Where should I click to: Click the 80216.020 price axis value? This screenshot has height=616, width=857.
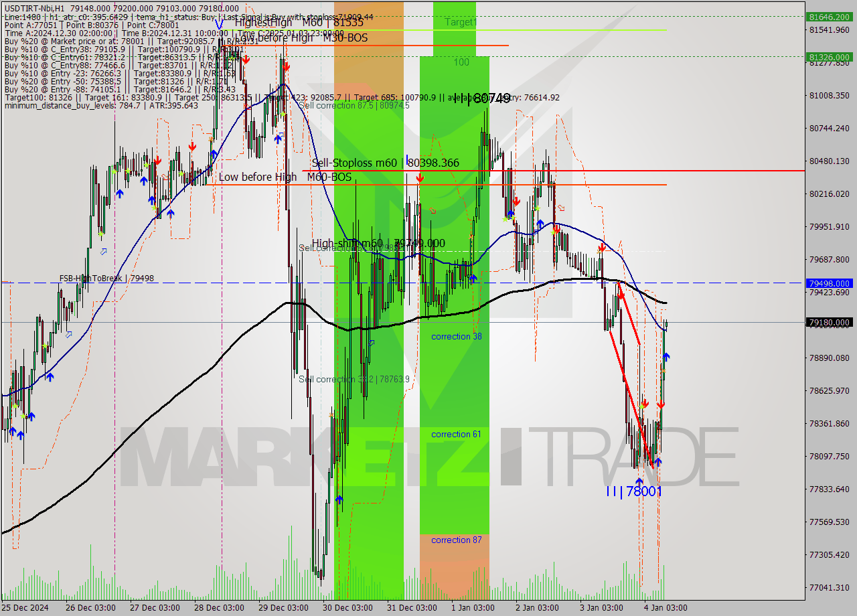[x=830, y=194]
